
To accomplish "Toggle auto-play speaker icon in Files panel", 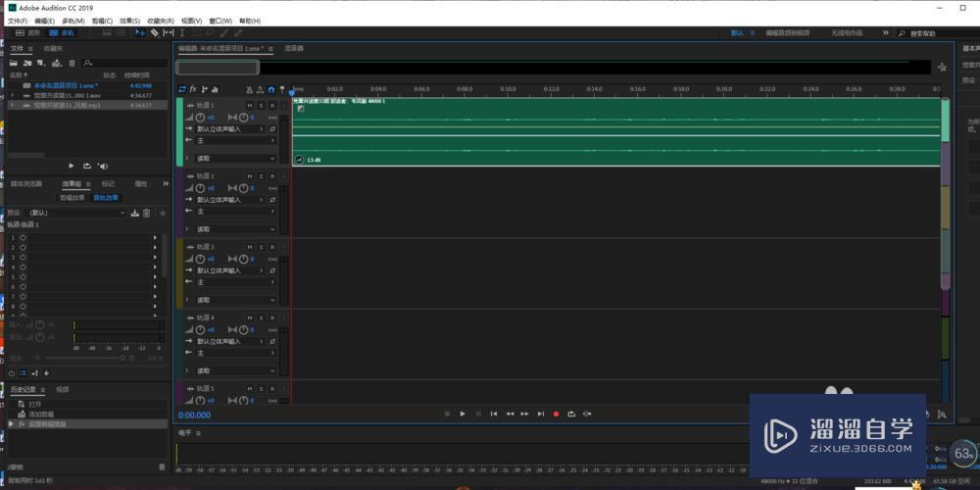I will coord(103,166).
